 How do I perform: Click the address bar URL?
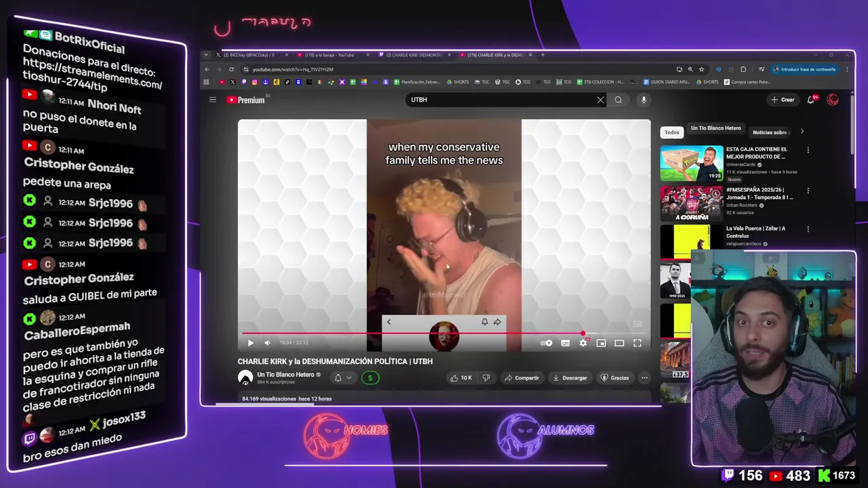click(293, 69)
